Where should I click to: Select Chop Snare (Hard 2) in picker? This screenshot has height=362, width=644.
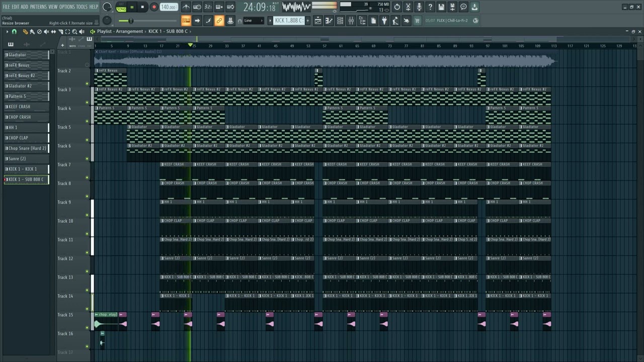[27, 148]
